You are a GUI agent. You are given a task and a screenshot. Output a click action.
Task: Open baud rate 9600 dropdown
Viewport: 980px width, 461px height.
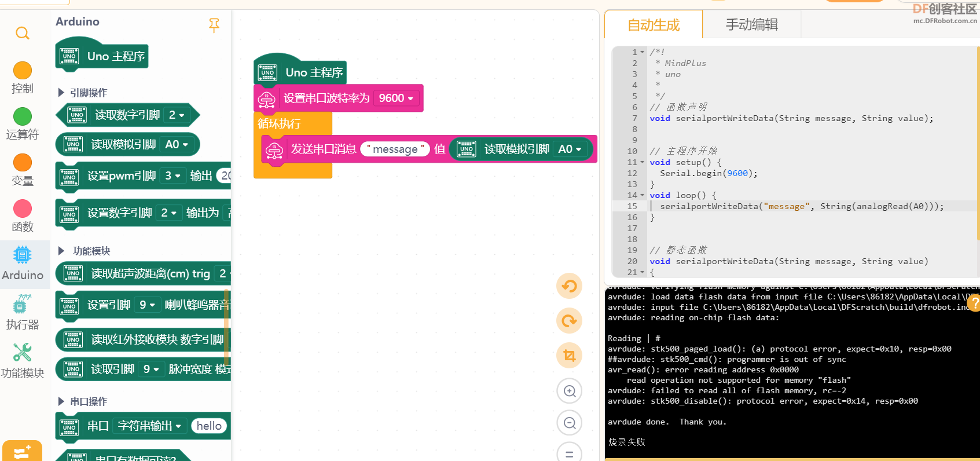pos(397,98)
